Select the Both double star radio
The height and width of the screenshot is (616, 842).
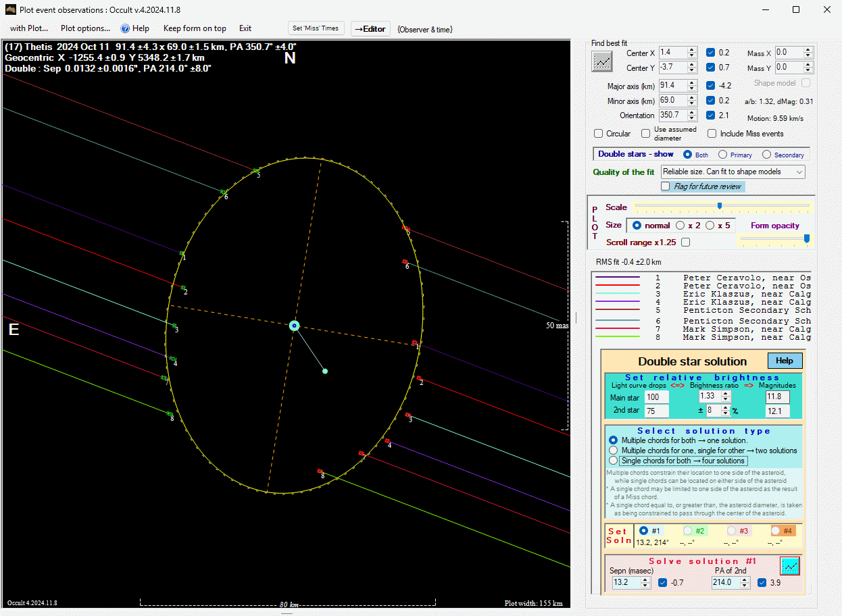(x=688, y=155)
